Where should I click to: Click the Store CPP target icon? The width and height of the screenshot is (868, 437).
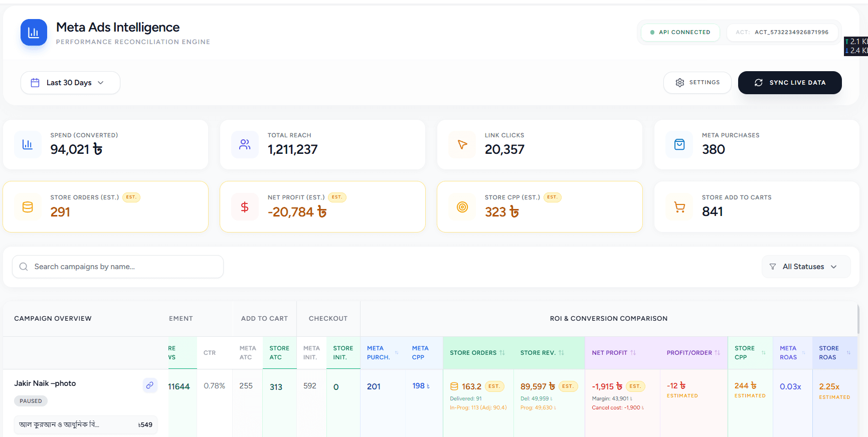click(x=462, y=207)
